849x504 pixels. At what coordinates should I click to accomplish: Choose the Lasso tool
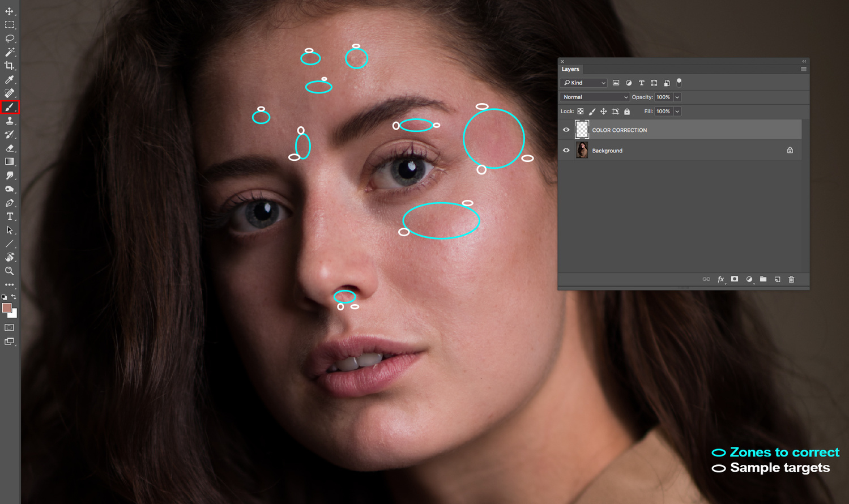(x=10, y=39)
